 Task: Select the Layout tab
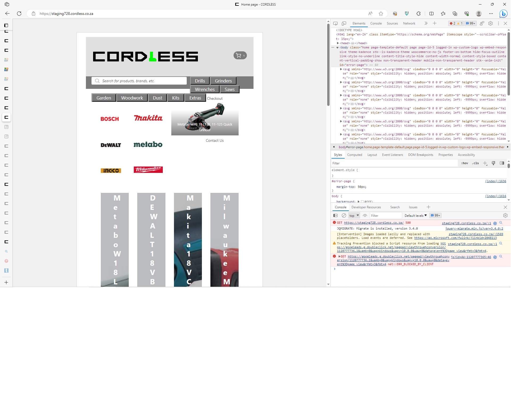pyautogui.click(x=372, y=155)
